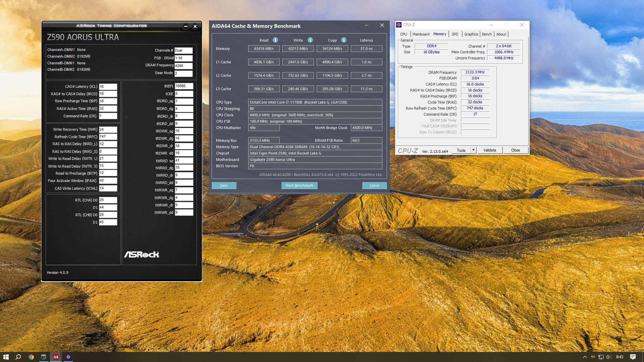
Task: Open the Mainboard tab in CPU-Z
Action: (x=421, y=34)
